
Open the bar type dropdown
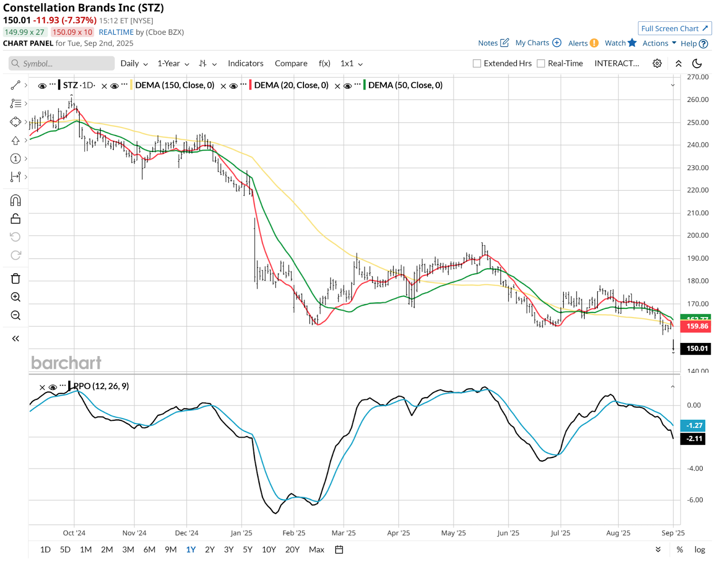coord(208,64)
